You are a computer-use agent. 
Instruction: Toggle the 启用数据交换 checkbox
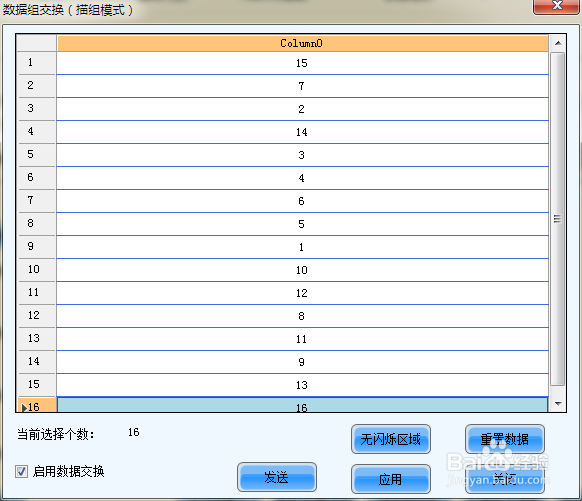click(21, 472)
